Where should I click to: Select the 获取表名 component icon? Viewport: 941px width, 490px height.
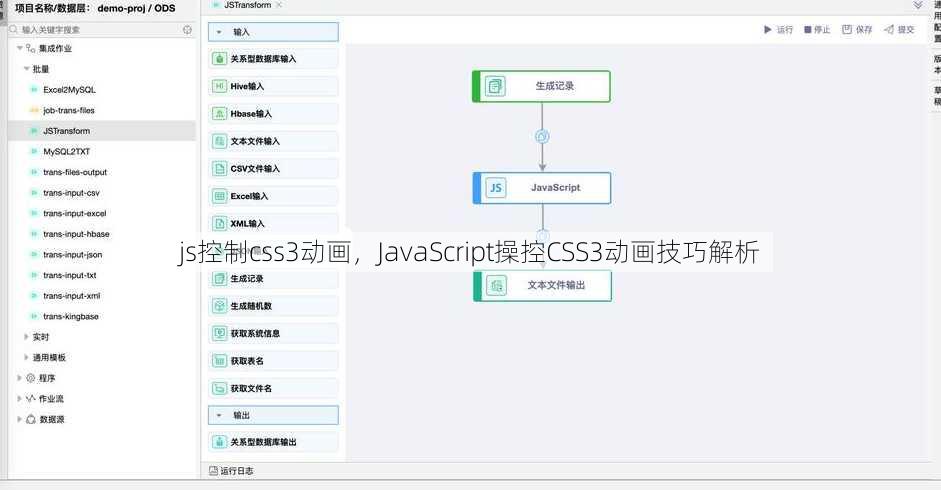[x=220, y=361]
